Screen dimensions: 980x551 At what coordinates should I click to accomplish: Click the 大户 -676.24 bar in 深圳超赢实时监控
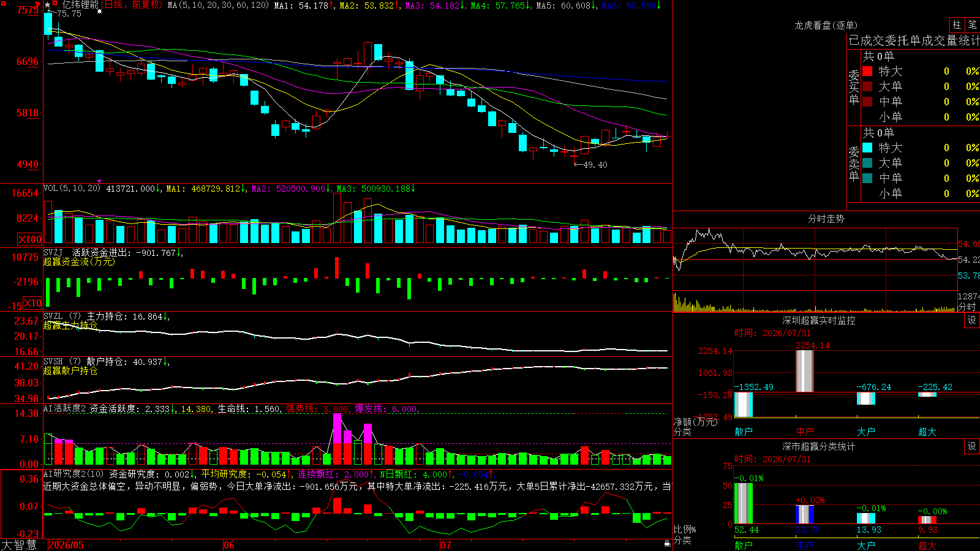(866, 399)
